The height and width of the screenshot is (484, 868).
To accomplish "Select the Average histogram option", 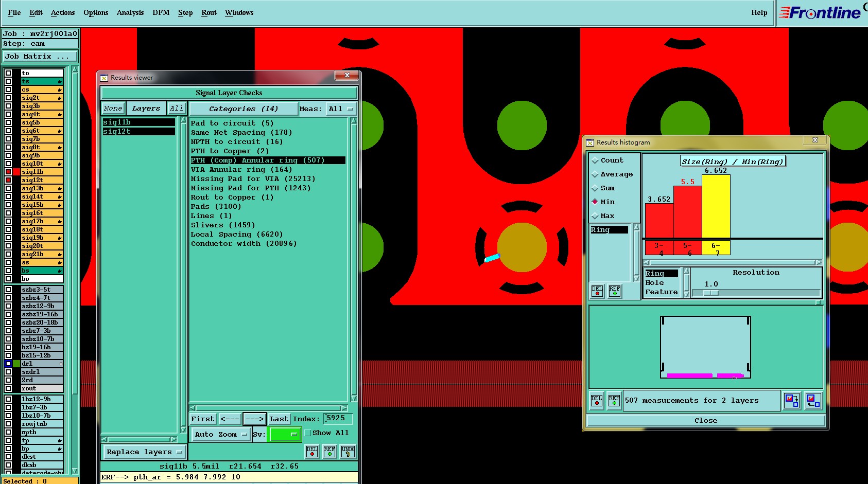I will tap(595, 174).
